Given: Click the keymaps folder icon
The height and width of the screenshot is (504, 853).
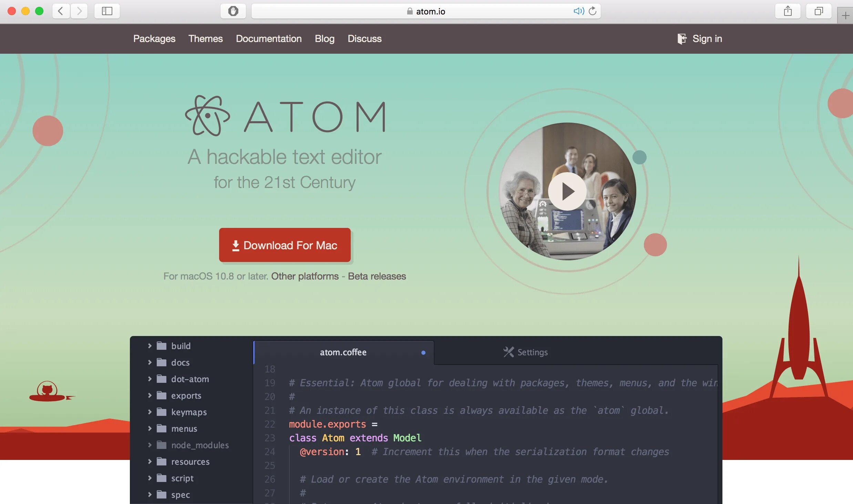Looking at the screenshot, I should tap(162, 412).
